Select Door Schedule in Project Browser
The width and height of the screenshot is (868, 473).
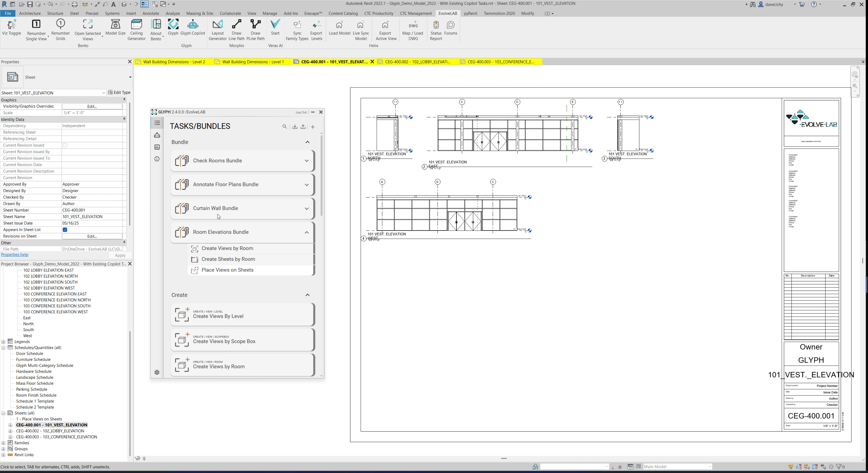click(30, 354)
